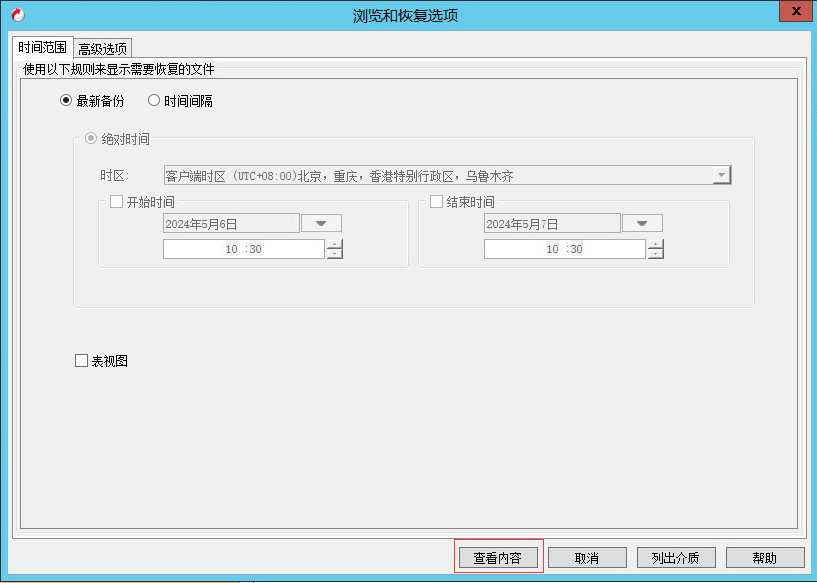Click the Commvault logo icon in title bar

coord(16,11)
